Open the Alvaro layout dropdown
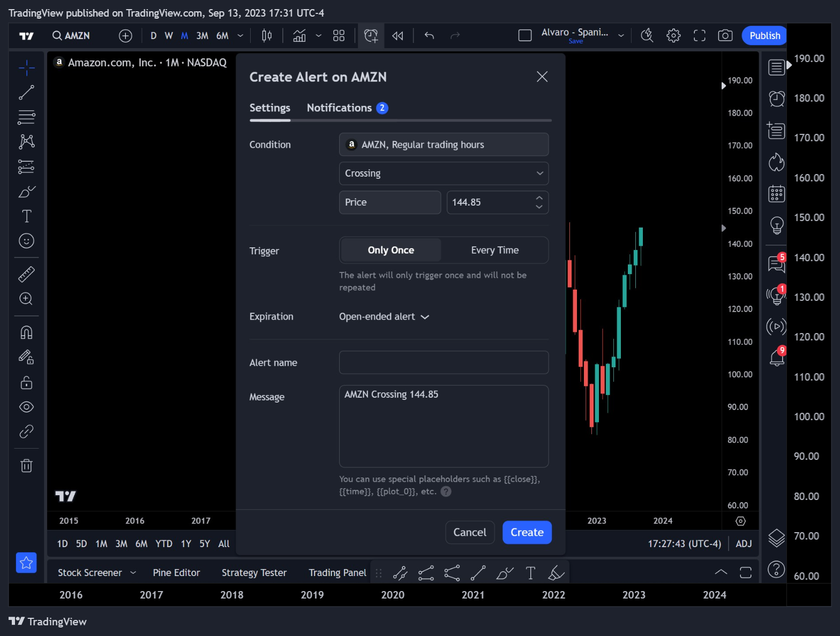This screenshot has height=636, width=840. click(x=621, y=36)
